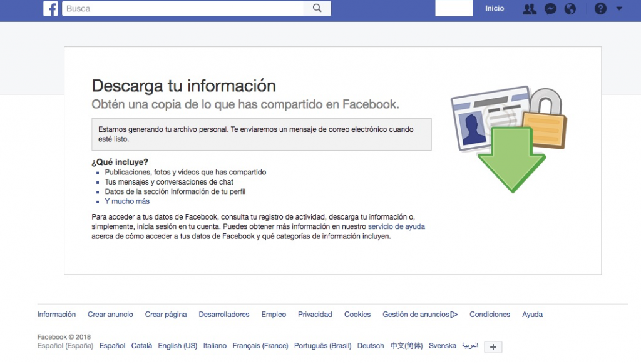Click 'Publicaciones, fotos y vídeos' list item
The height and width of the screenshot is (364, 641).
pyautogui.click(x=185, y=173)
